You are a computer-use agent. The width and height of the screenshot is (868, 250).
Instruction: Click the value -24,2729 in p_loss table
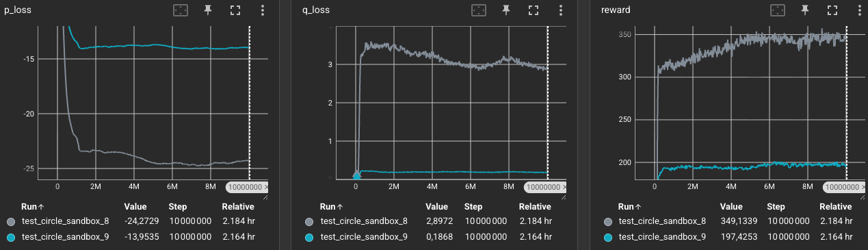142,221
